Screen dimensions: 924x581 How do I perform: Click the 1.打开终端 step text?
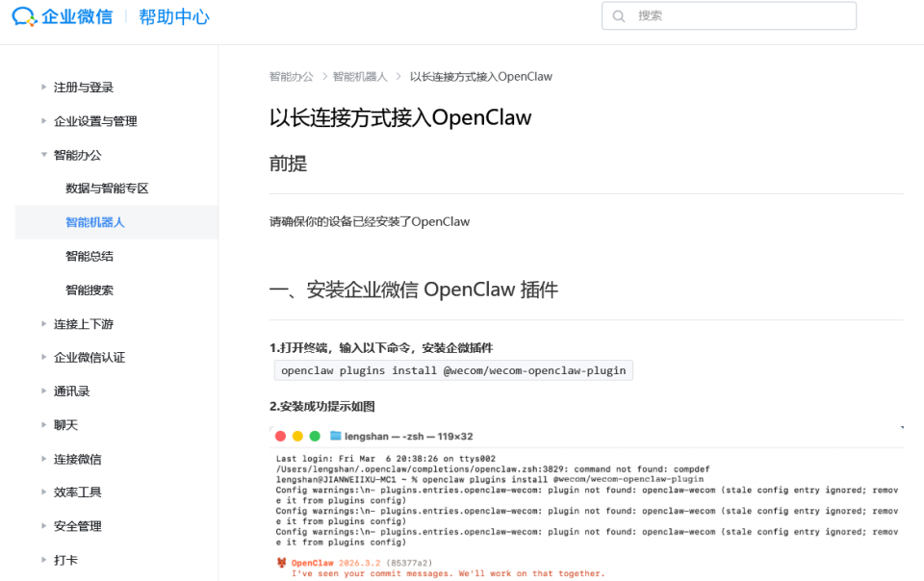[381, 348]
